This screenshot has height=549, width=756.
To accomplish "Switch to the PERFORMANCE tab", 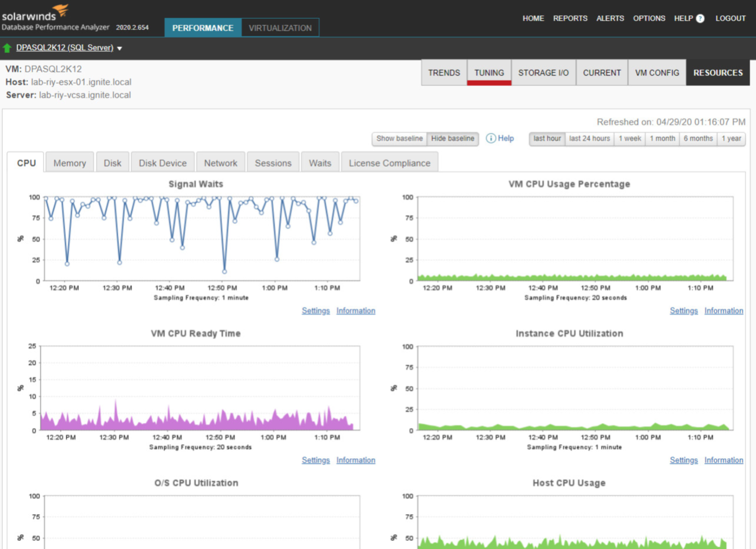I will pos(203,28).
